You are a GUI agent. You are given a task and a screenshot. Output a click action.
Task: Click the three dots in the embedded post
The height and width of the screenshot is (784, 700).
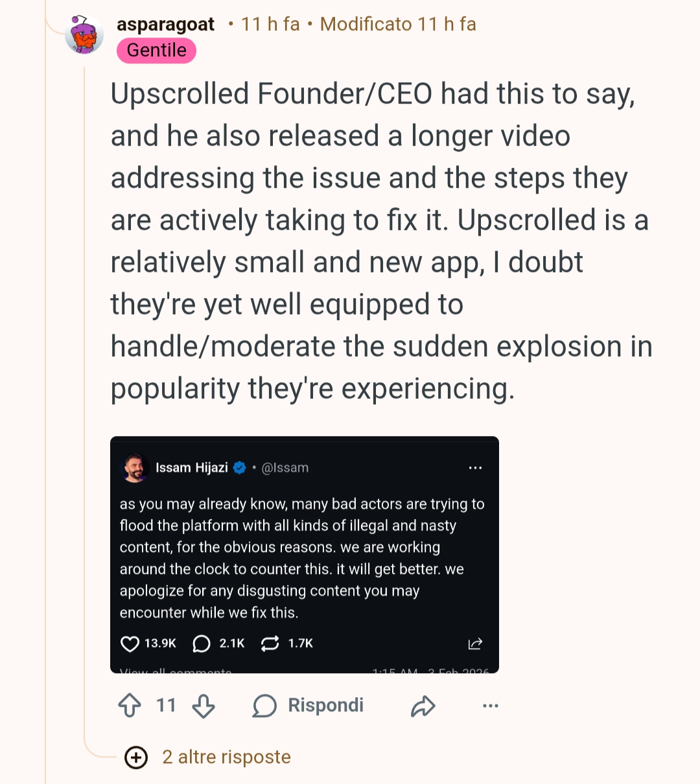[475, 468]
